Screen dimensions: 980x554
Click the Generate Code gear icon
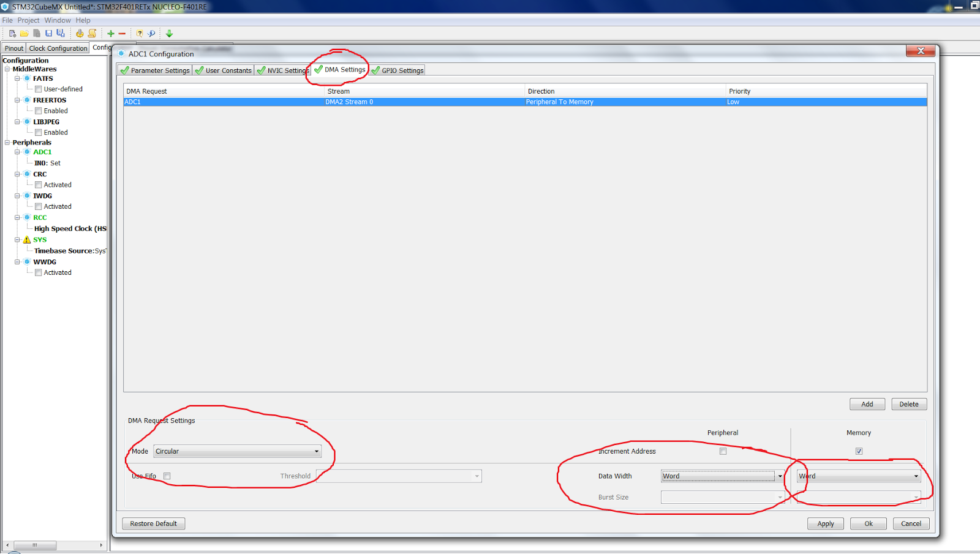coord(80,34)
